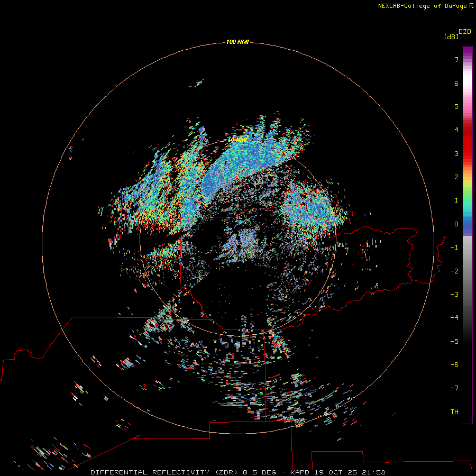
Task: Click the -5 value on the color scale
Action: 454,342
